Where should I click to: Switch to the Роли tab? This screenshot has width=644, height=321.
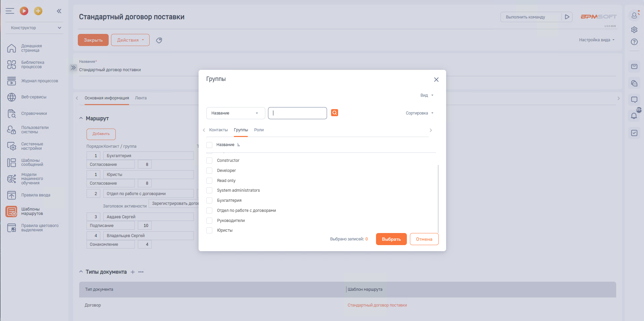(259, 130)
